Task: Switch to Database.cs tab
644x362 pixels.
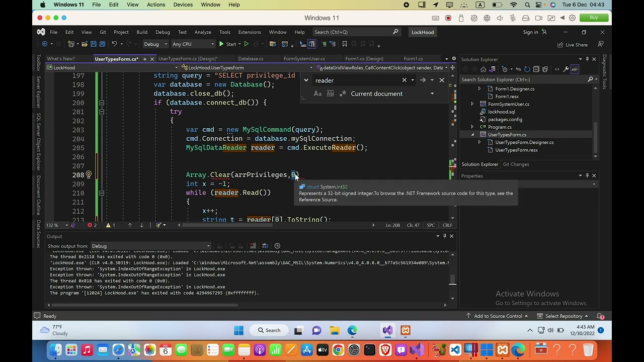Action: click(251, 59)
